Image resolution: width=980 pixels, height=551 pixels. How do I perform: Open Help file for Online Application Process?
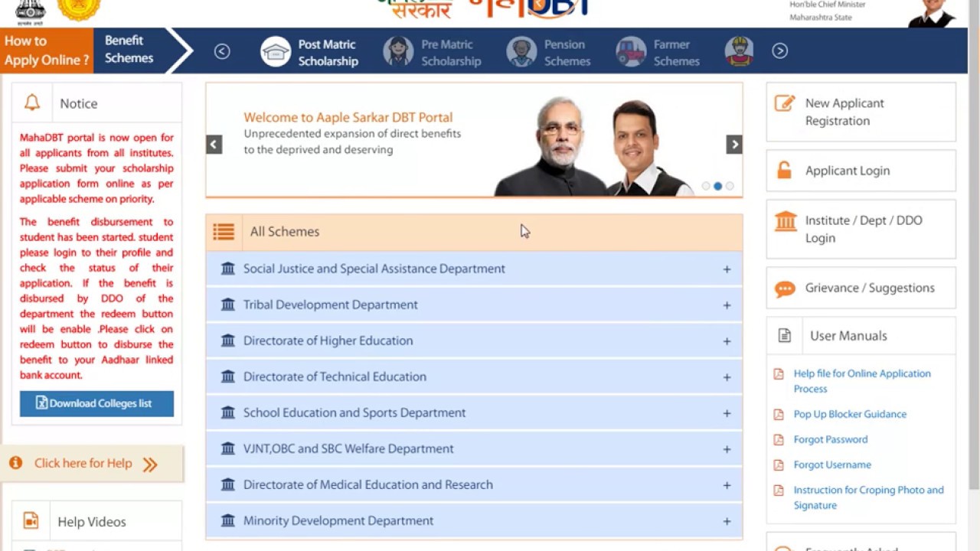click(x=862, y=381)
